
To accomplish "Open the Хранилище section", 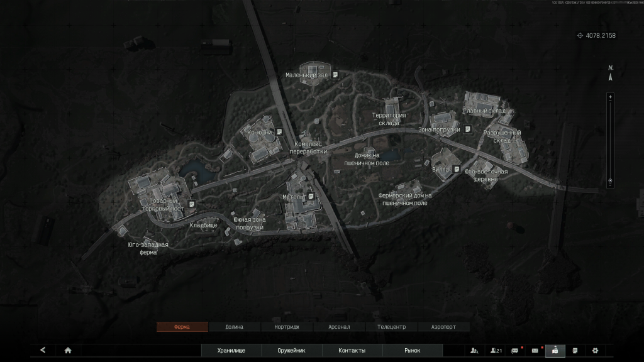I will coord(231,350).
